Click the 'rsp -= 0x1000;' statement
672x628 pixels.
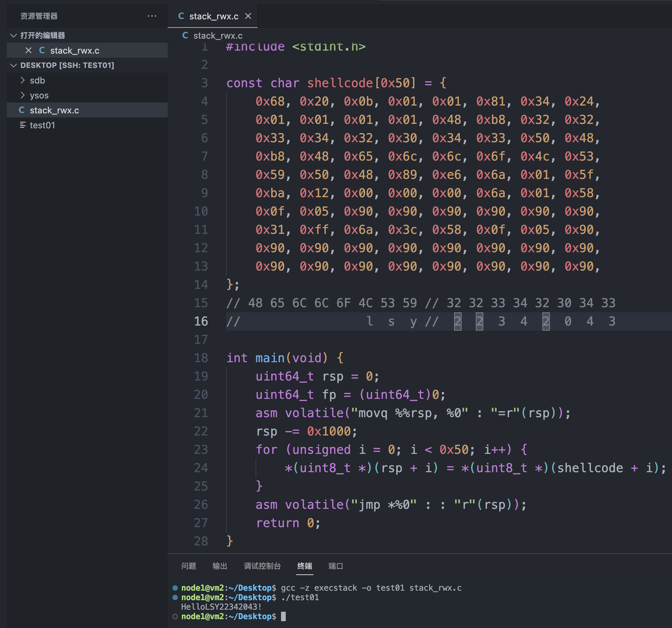click(307, 431)
